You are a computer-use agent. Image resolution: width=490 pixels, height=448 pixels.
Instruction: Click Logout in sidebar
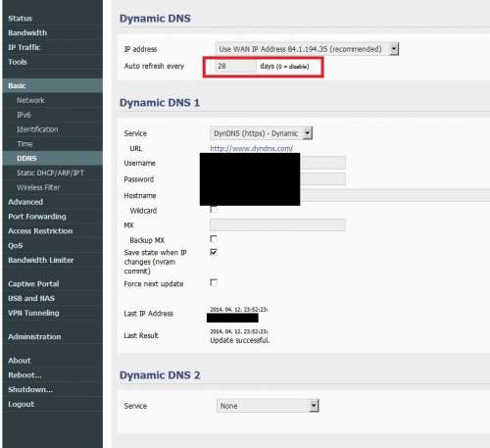[x=21, y=404]
